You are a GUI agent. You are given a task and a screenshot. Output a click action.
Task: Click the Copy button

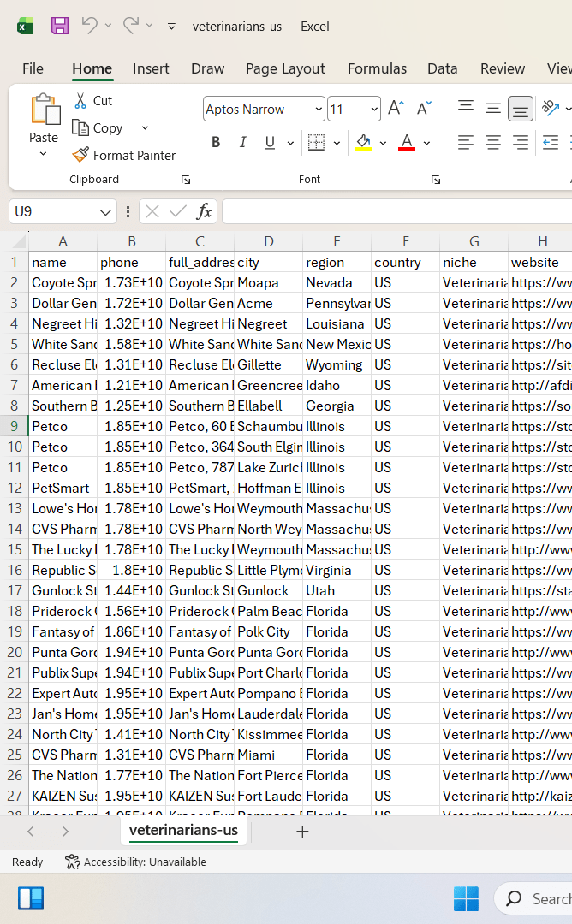98,127
